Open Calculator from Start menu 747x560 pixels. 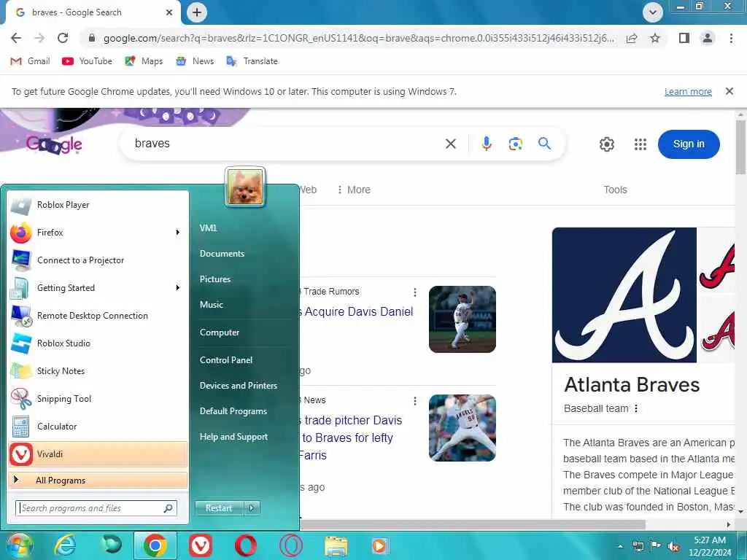(98, 426)
